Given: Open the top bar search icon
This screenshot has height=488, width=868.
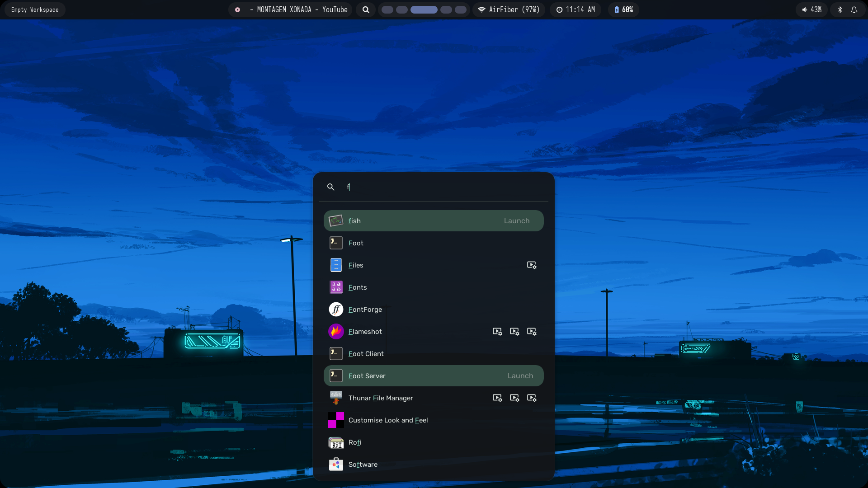Looking at the screenshot, I should click(366, 9).
